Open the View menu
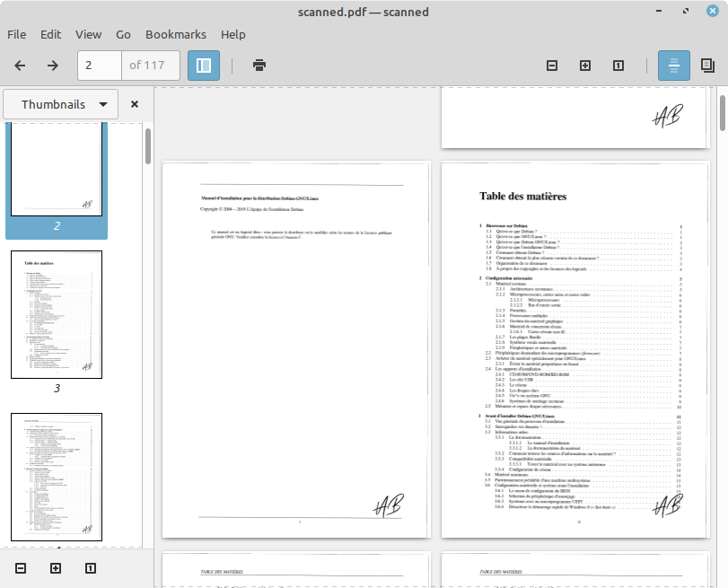 pyautogui.click(x=88, y=35)
